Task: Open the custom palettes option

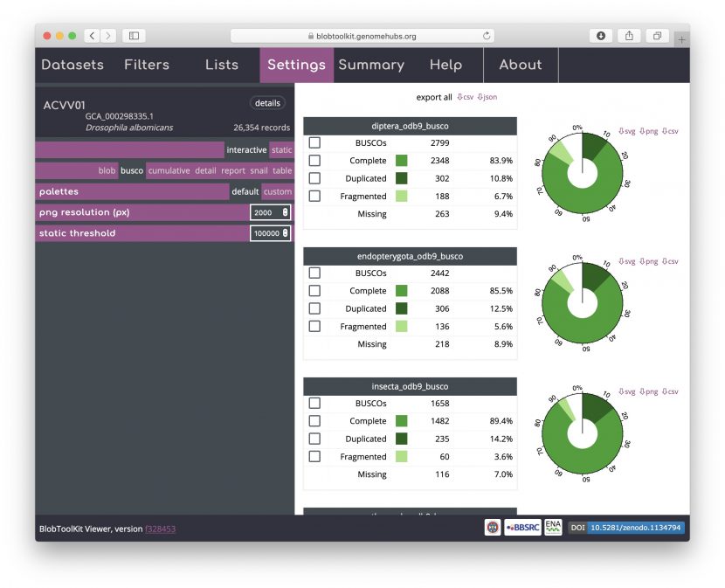Action: 277,191
